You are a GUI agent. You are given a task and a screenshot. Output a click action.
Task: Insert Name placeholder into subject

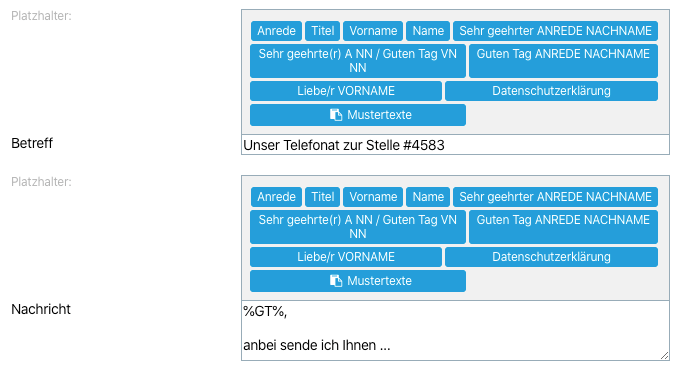(428, 31)
